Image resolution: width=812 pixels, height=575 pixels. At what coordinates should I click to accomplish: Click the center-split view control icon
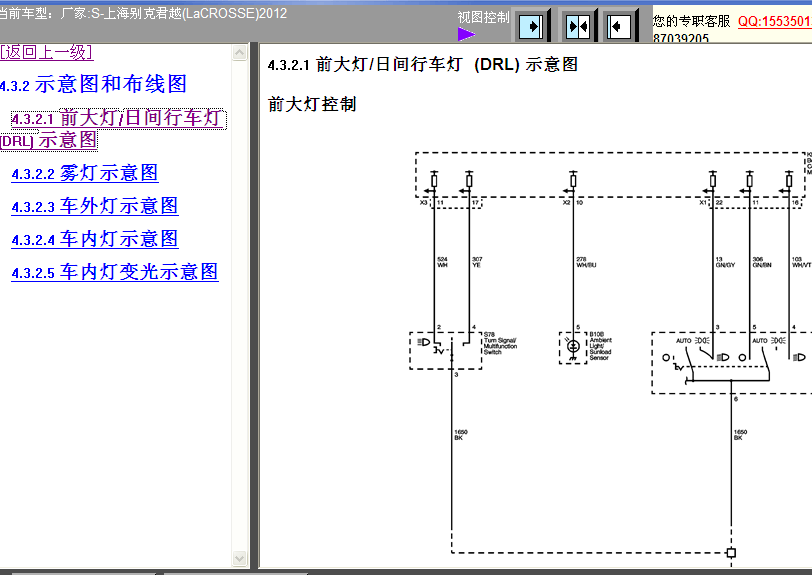577,26
